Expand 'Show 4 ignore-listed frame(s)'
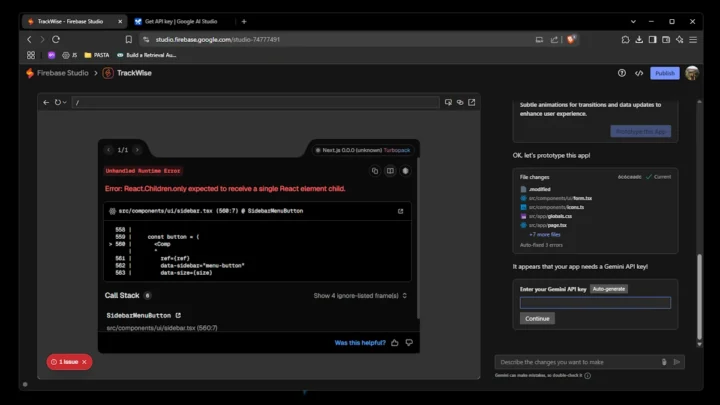 (x=360, y=296)
